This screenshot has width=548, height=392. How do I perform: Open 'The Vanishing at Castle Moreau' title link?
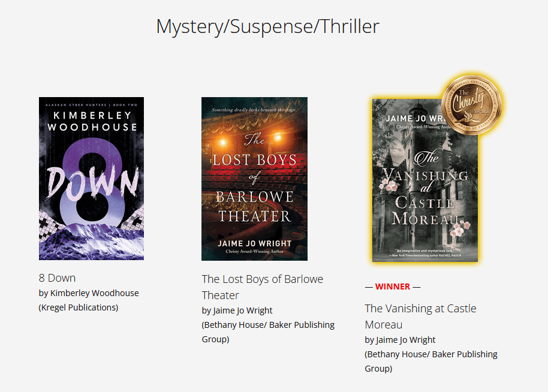pyautogui.click(x=420, y=316)
